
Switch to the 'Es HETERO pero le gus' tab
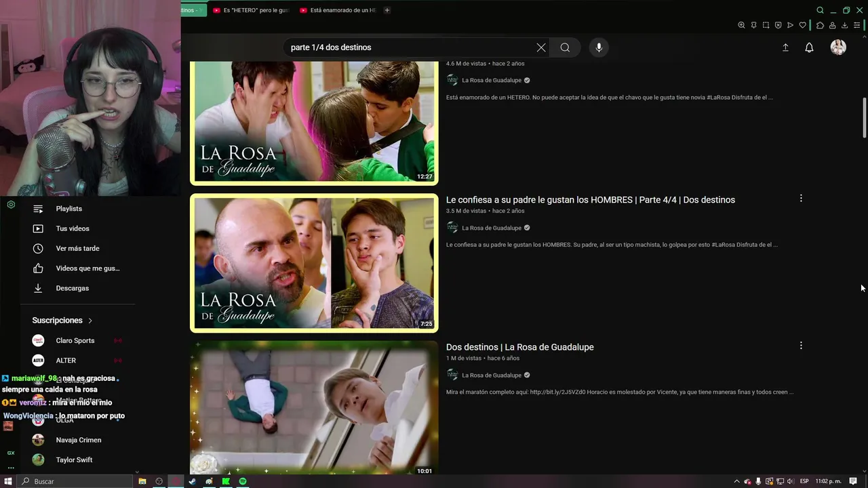pos(251,10)
